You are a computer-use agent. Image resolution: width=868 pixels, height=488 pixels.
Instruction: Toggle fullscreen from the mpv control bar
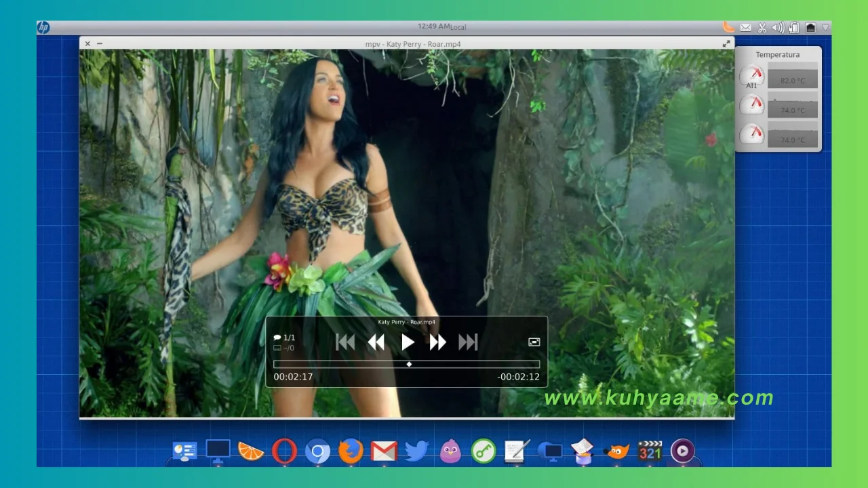click(534, 342)
